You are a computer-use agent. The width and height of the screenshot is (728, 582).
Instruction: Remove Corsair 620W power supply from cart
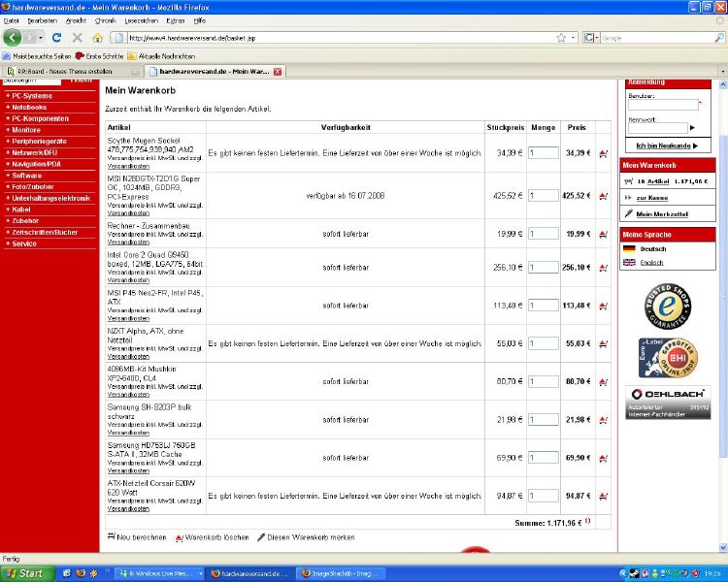click(603, 496)
